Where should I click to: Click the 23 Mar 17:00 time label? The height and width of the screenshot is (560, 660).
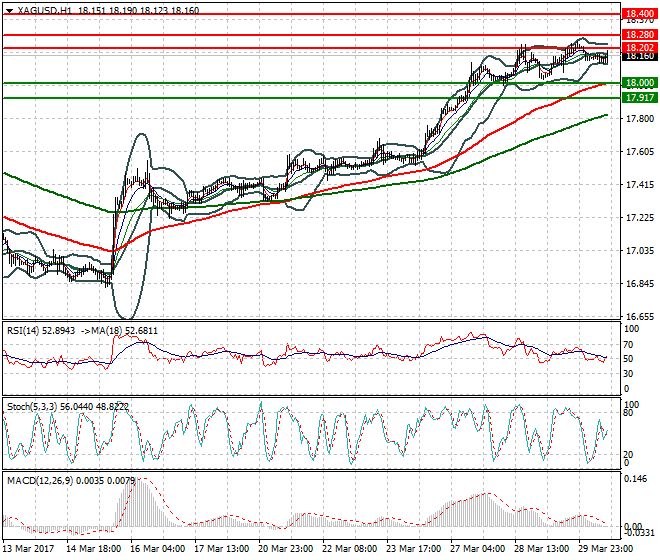413,549
